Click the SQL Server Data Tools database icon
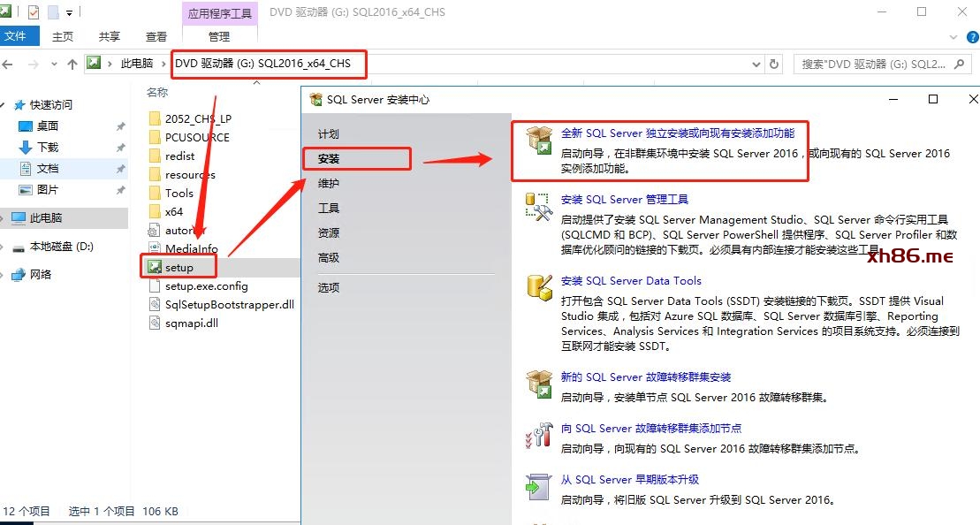 [538, 287]
